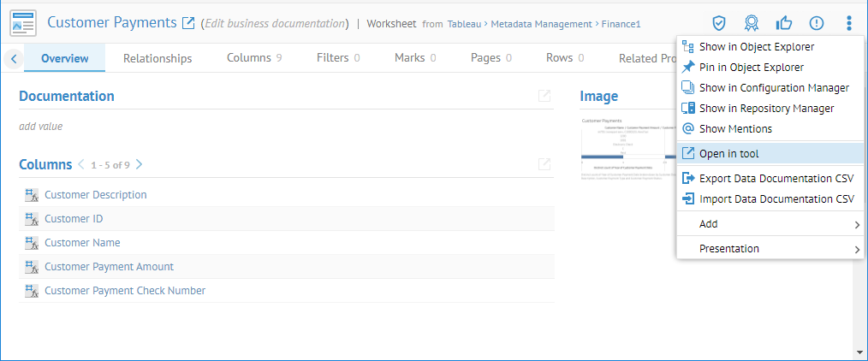Go to next page of Columns list
868x361 pixels.
[x=140, y=164]
